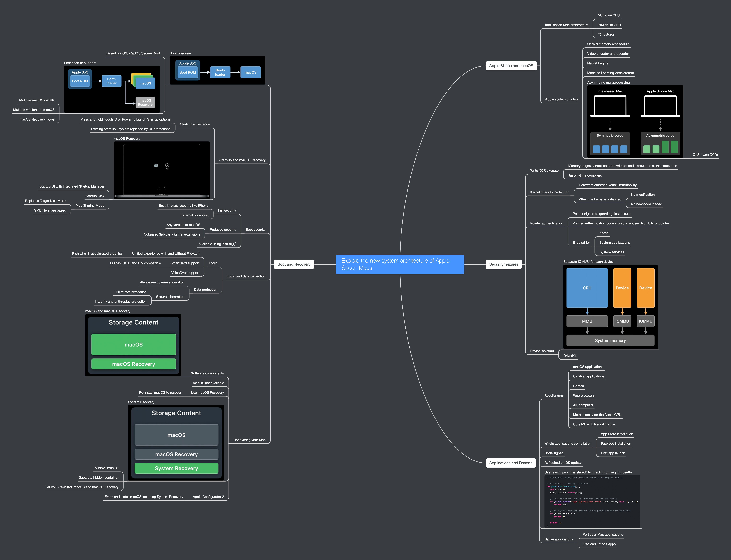
Task: Click 'Secure hibernation' subtopic
Action: tap(170, 297)
